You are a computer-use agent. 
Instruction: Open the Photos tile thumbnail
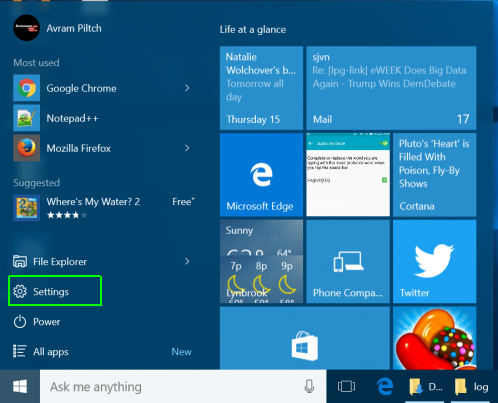pyautogui.click(x=348, y=175)
